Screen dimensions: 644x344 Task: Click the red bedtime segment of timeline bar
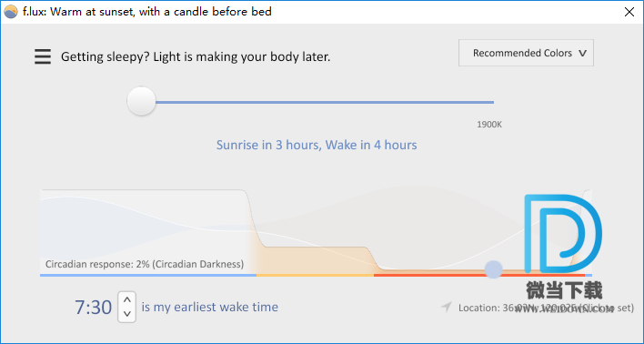point(478,275)
